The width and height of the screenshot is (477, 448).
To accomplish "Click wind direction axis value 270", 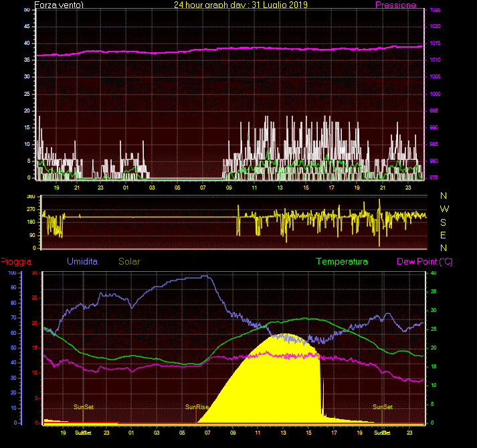I will pyautogui.click(x=31, y=209).
